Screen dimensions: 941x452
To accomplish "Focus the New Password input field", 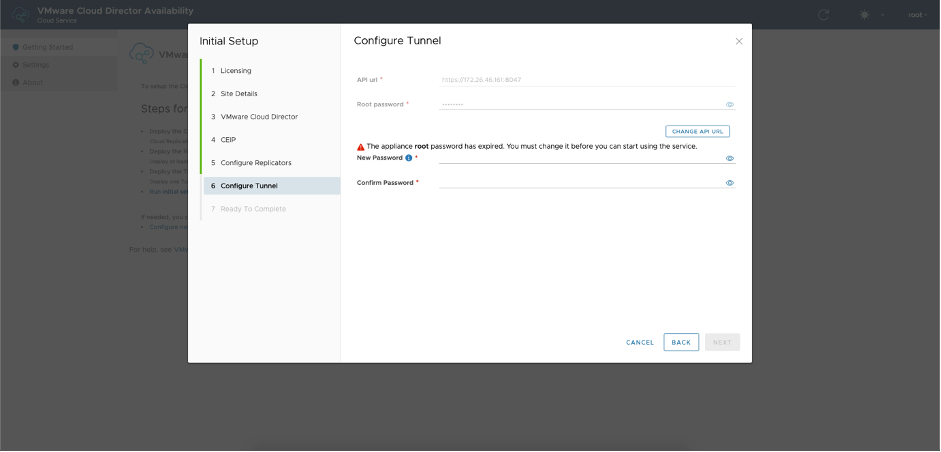I will pos(580,158).
